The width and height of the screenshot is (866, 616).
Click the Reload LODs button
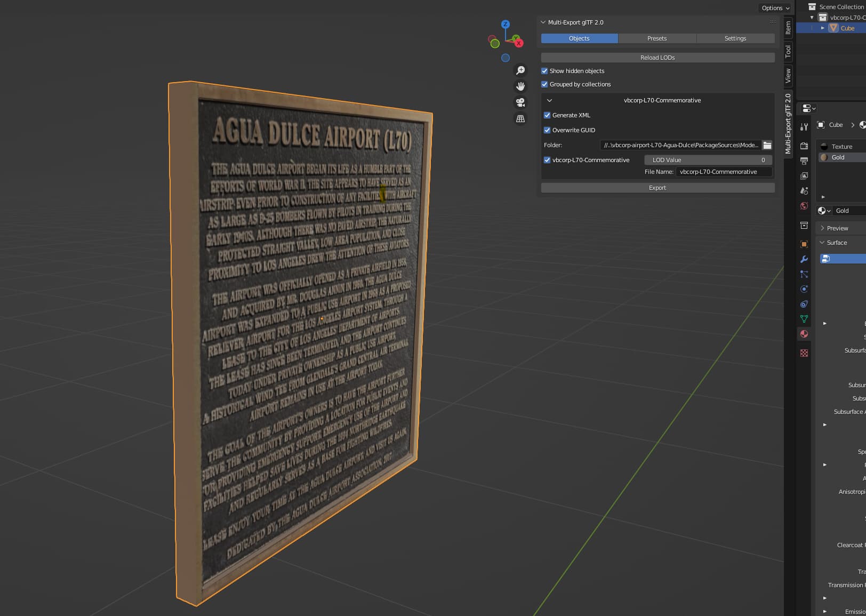[x=657, y=58]
